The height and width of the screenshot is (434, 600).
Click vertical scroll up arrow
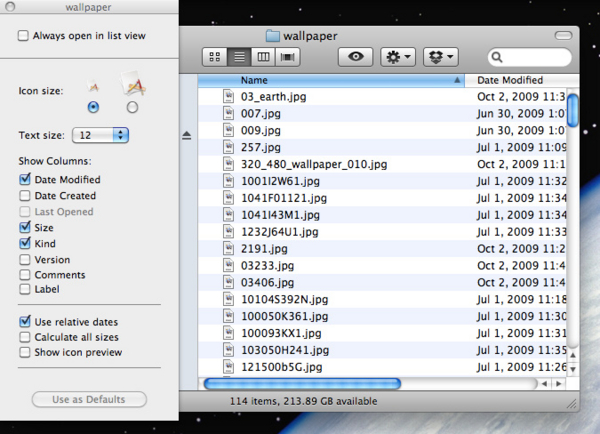573,356
